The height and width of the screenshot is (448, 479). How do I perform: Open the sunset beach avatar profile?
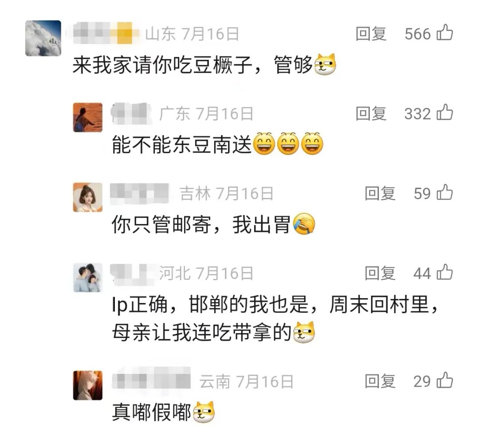click(x=88, y=118)
